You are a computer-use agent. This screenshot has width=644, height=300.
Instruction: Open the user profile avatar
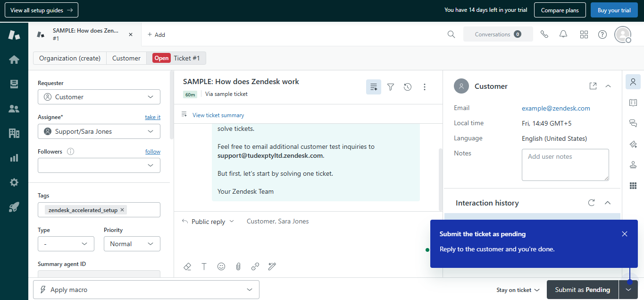pos(623,34)
